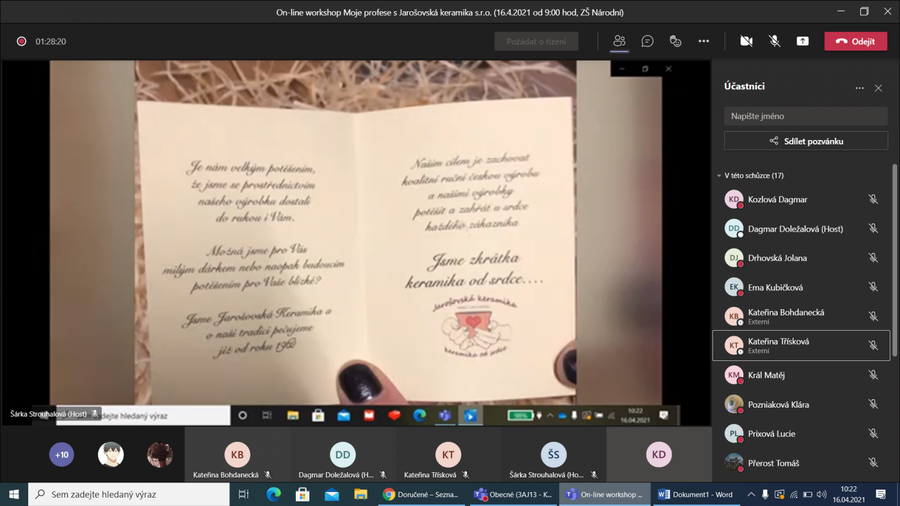Open the meeting chat icon

pos(647,41)
